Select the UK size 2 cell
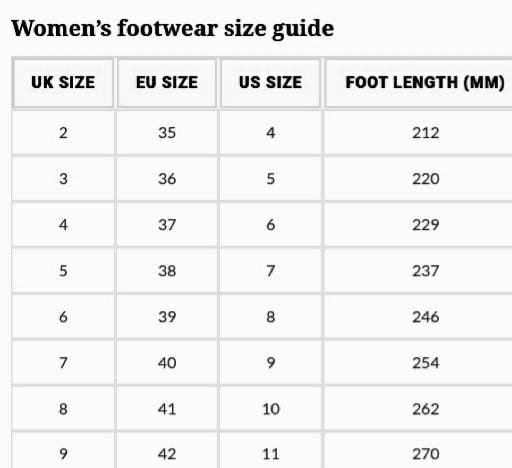512x468 pixels. click(63, 133)
